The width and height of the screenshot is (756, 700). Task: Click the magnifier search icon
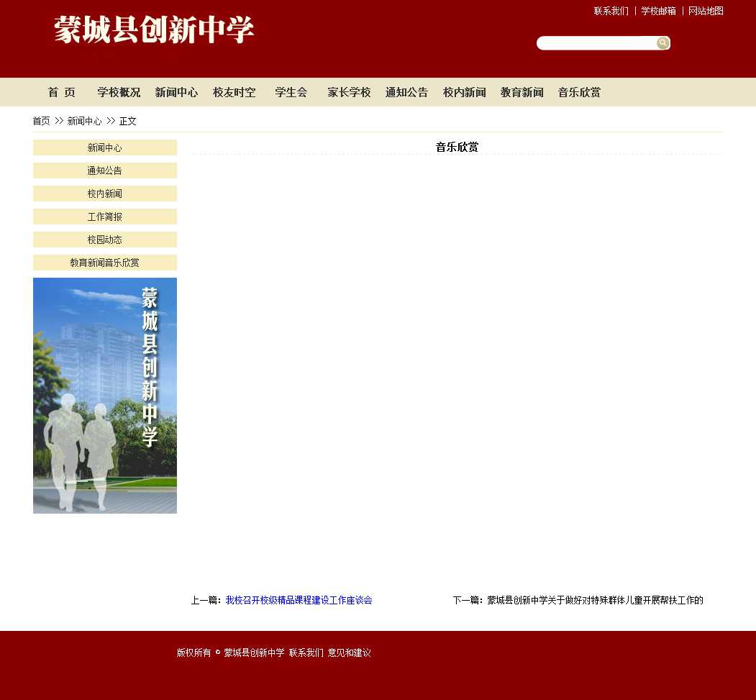662,43
